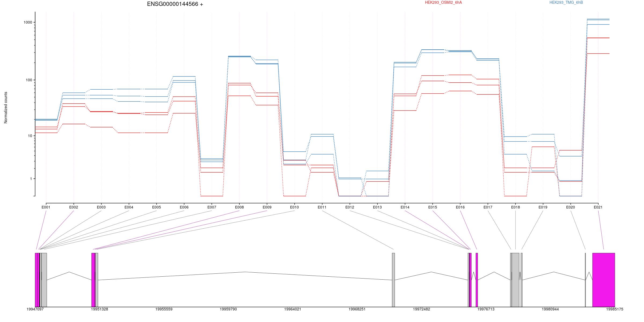Click the Normalized counts axis label

[6, 108]
